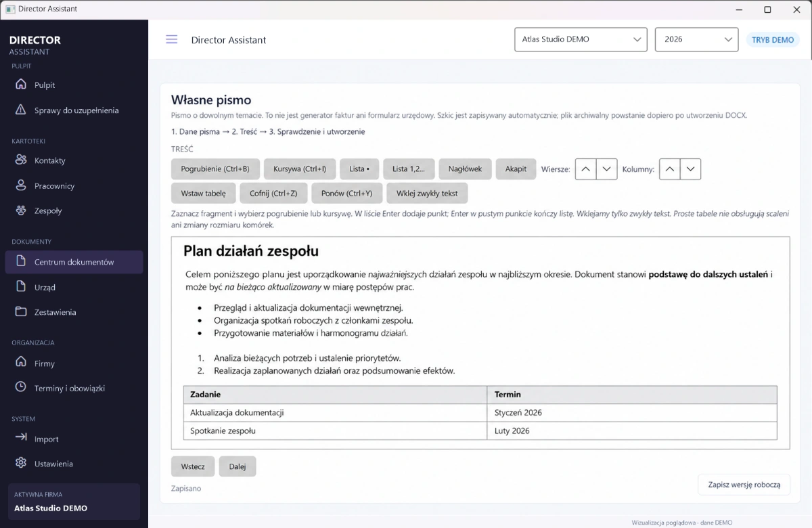
Task: Click Zapisz wersję roboczą button
Action: pos(744,485)
